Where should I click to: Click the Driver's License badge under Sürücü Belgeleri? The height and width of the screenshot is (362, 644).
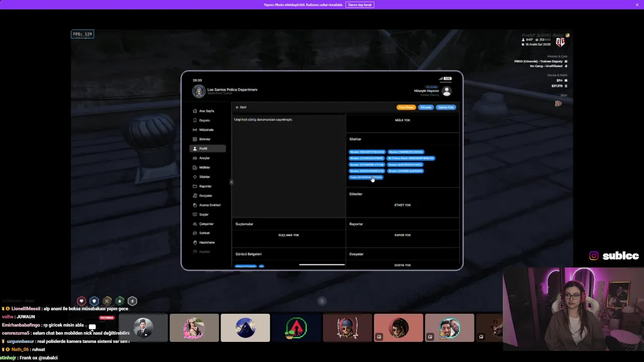click(x=246, y=266)
